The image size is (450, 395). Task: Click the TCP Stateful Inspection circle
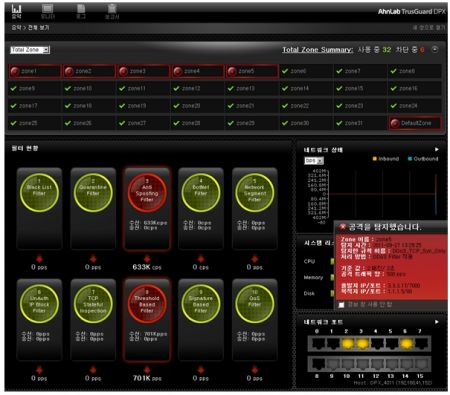click(x=93, y=304)
